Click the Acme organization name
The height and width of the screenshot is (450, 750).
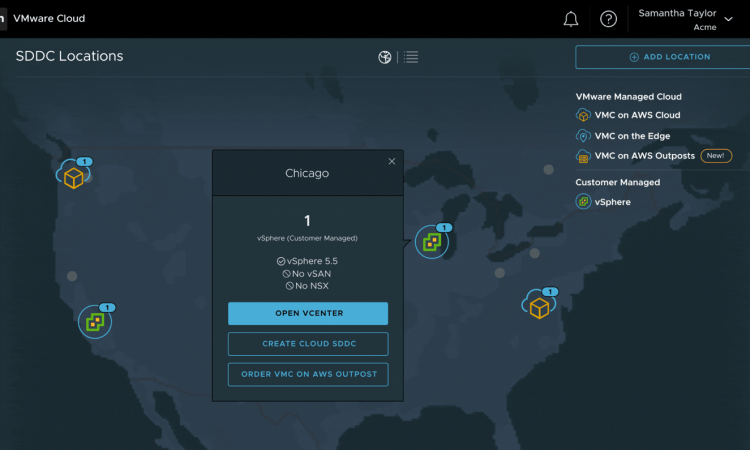(x=705, y=27)
